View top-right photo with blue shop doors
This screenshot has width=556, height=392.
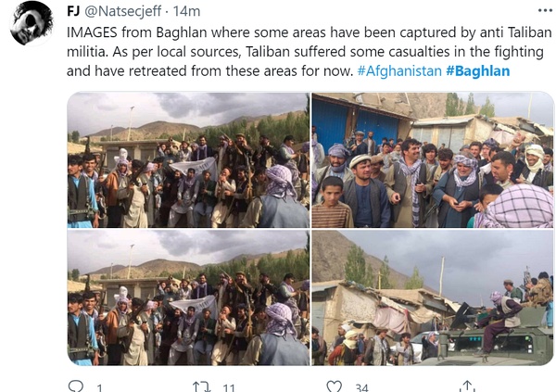click(433, 160)
